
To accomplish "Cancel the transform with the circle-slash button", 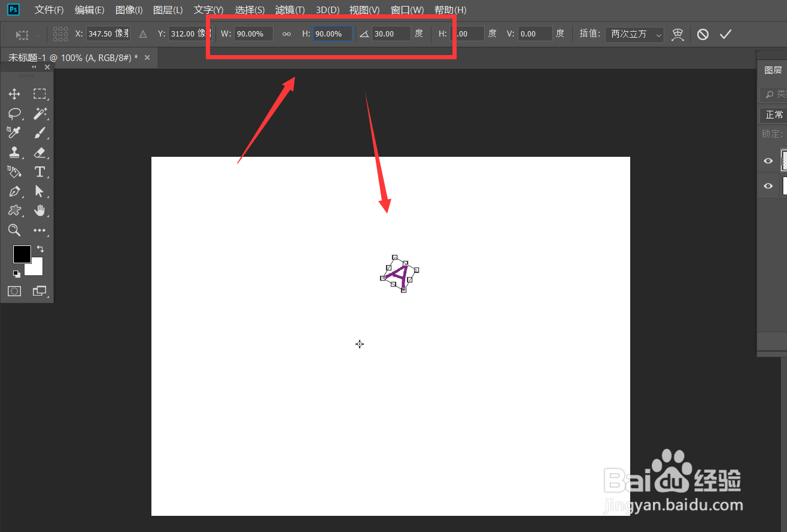I will click(703, 34).
